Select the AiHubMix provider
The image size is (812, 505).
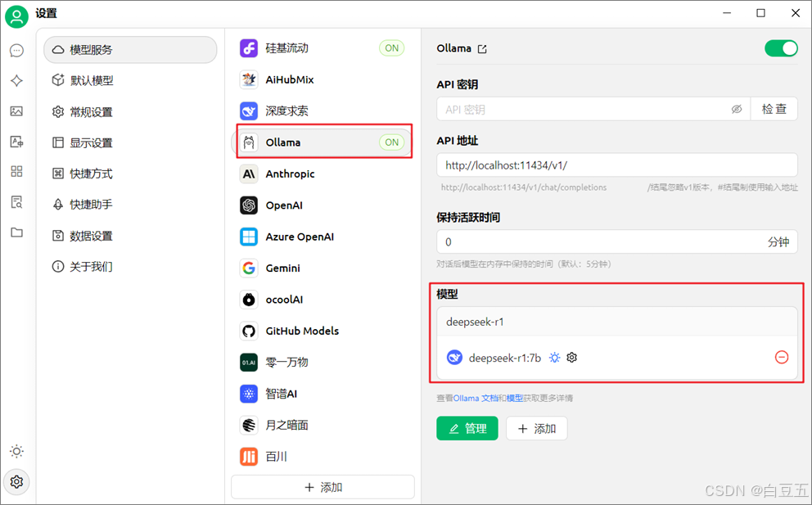click(323, 79)
